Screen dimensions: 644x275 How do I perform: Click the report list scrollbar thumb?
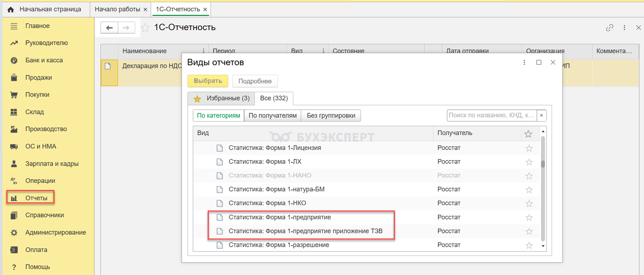coord(543,164)
